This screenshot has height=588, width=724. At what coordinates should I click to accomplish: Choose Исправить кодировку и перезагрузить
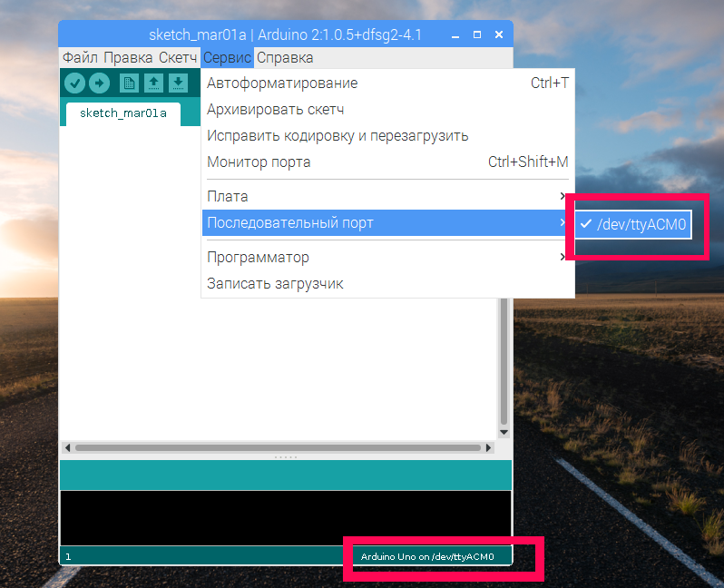pos(388,136)
